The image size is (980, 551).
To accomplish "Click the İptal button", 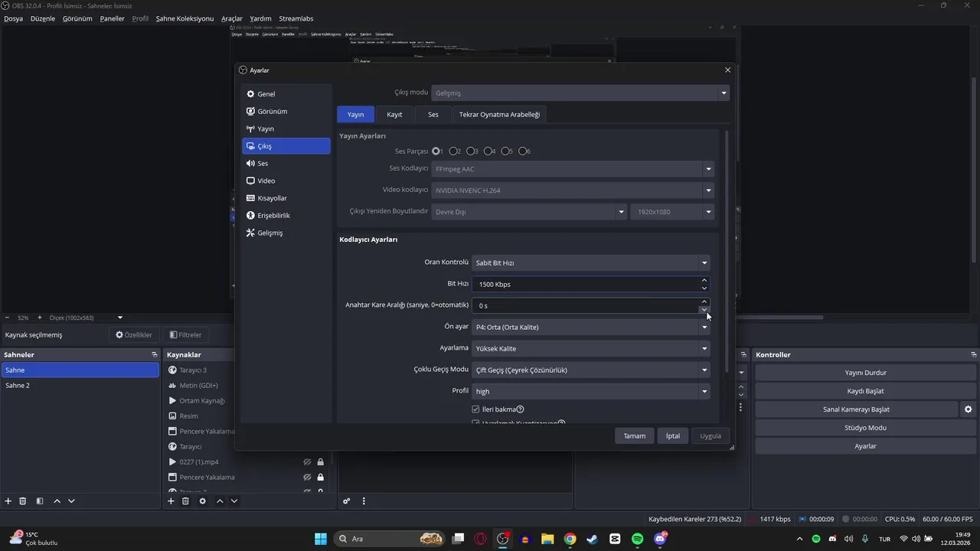I will click(x=672, y=436).
